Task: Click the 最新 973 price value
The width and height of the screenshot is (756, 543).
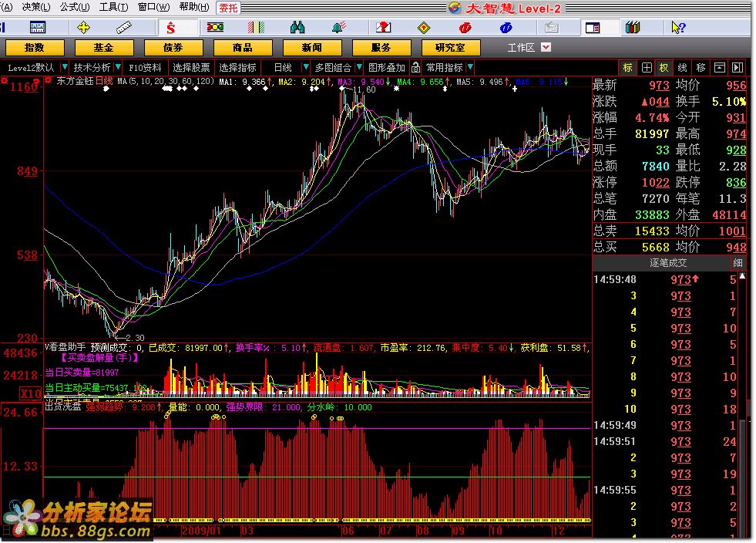Action: (x=659, y=86)
